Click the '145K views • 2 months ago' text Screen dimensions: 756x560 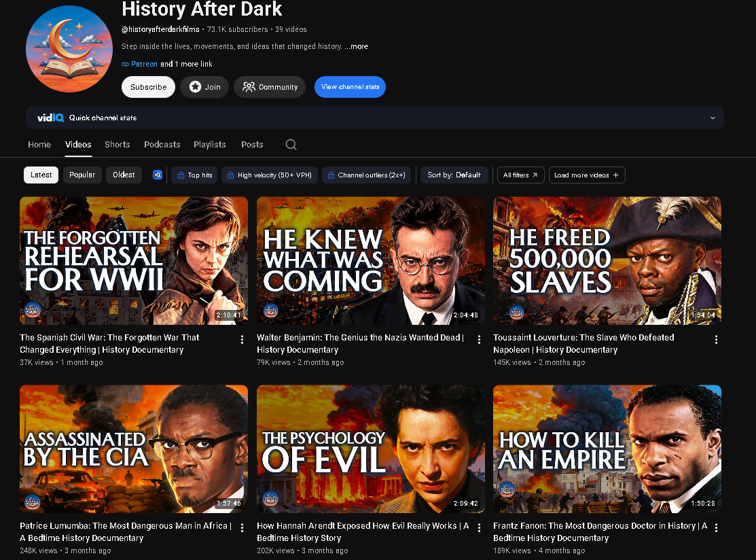click(x=539, y=362)
